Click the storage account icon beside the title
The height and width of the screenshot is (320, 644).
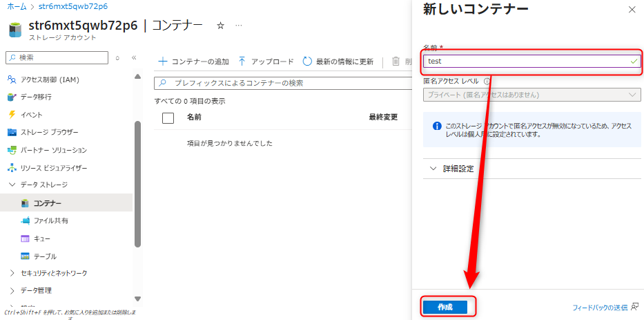(14, 29)
